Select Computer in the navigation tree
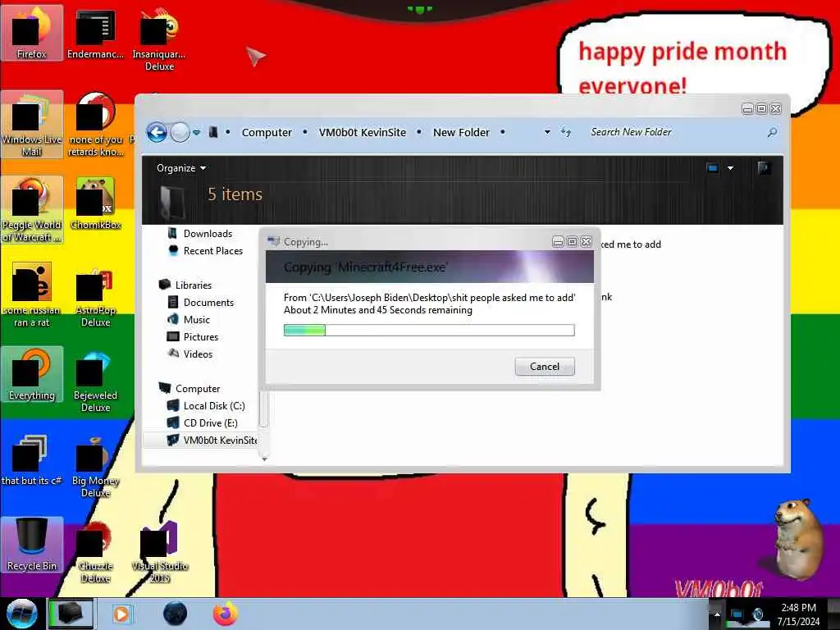 click(189, 388)
